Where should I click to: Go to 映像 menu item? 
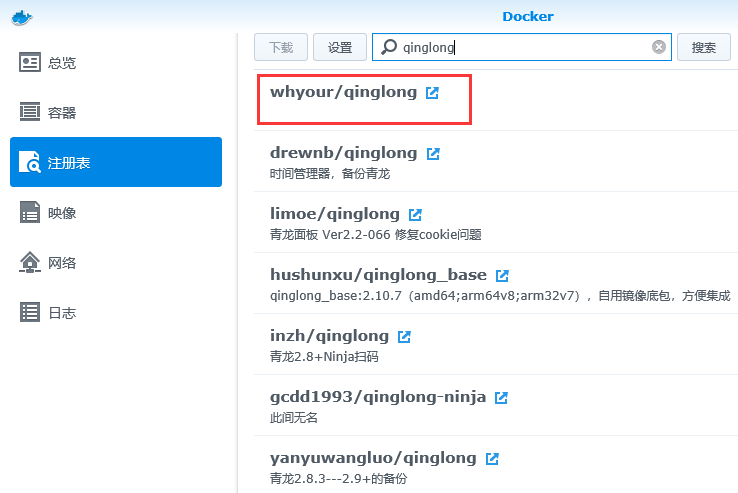116,212
